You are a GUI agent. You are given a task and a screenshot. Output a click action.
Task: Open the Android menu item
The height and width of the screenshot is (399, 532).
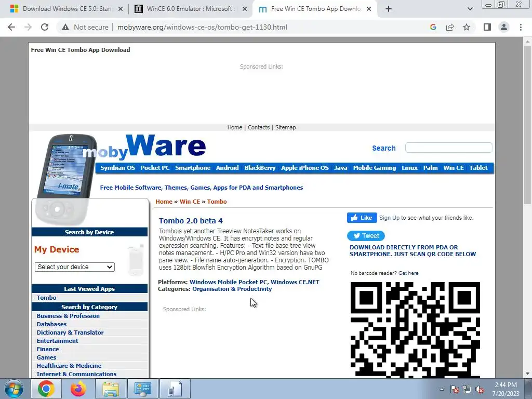[x=228, y=168]
